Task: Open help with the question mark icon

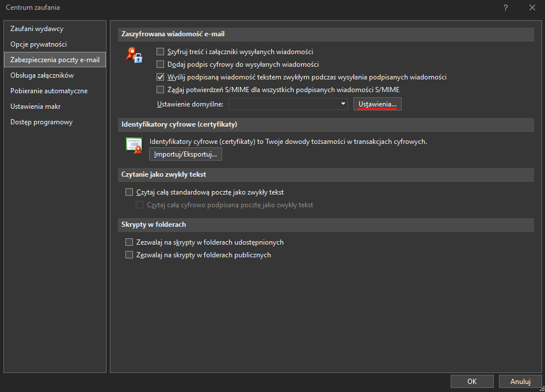Action: coord(506,7)
